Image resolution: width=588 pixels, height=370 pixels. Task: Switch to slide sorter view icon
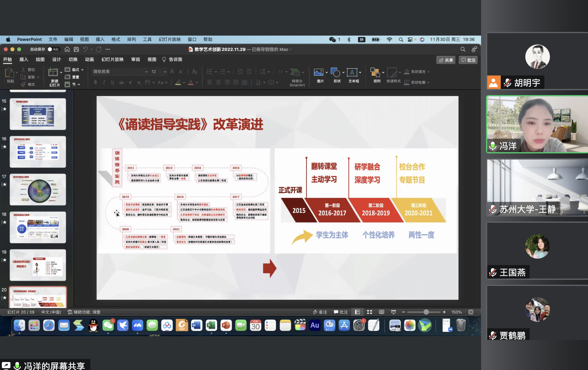click(370, 312)
